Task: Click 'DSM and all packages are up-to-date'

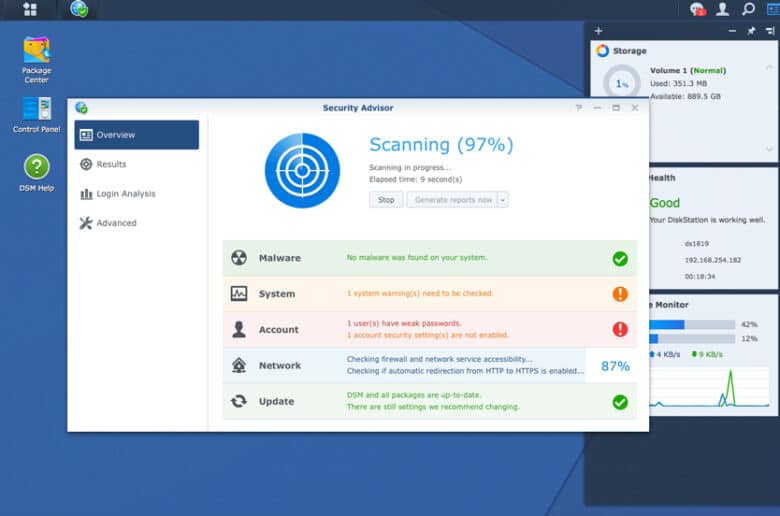Action: [414, 395]
